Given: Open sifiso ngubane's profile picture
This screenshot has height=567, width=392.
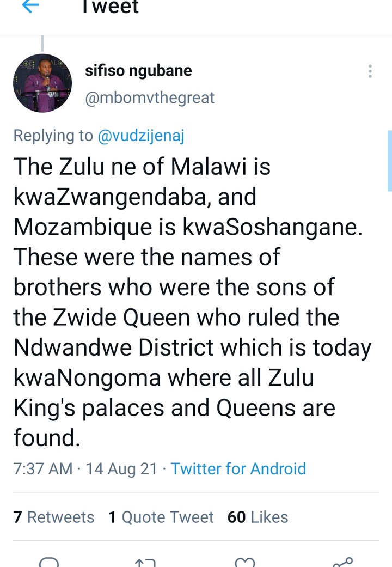Looking at the screenshot, I should 42,83.
